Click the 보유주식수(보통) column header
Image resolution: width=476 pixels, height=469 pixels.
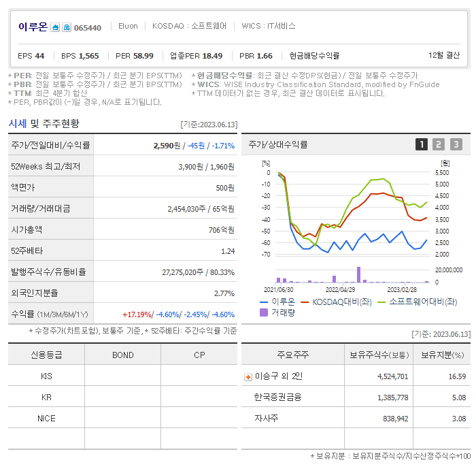(379, 355)
